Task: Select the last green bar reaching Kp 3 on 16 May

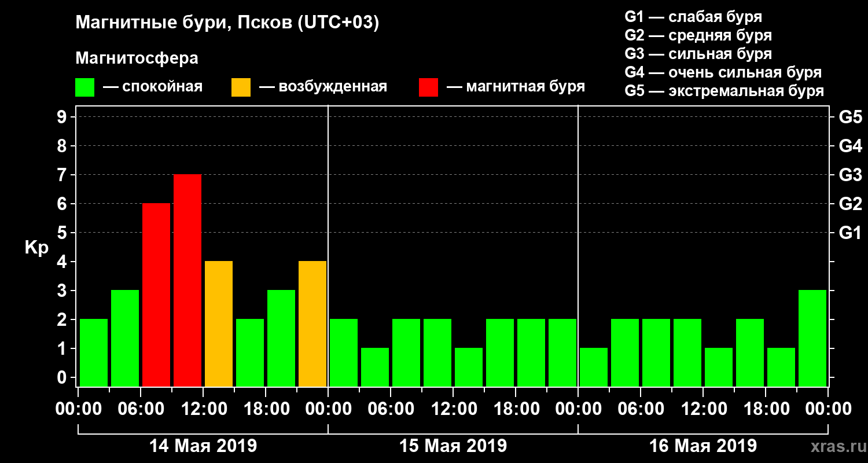Action: pyautogui.click(x=812, y=338)
